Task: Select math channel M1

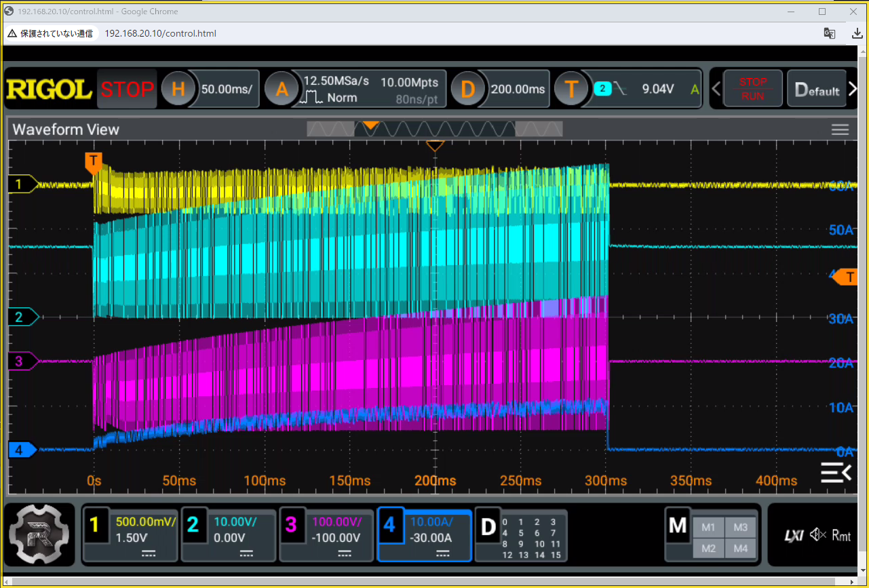Action: click(x=709, y=528)
